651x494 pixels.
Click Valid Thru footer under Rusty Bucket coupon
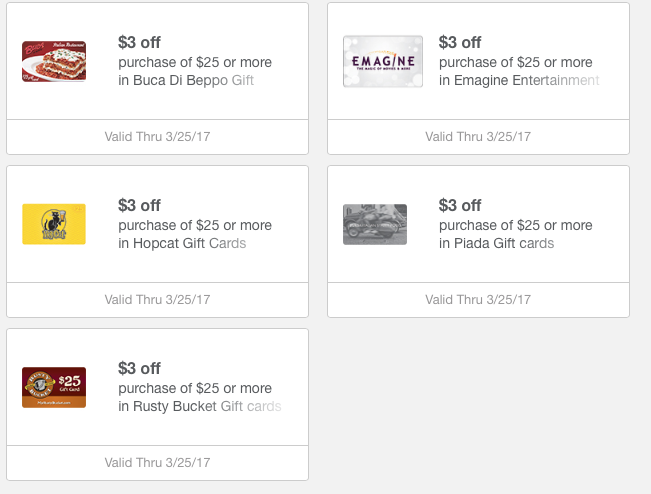[157, 462]
